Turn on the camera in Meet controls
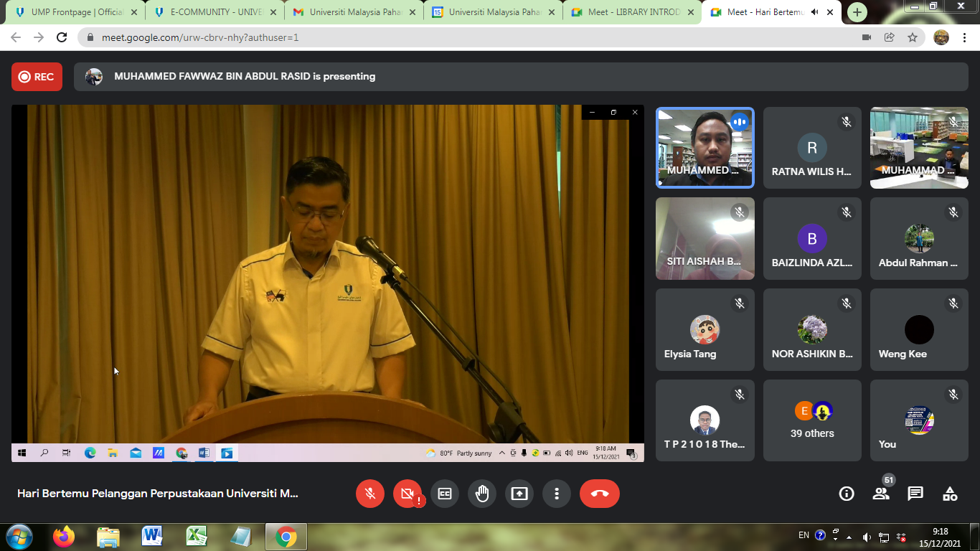The height and width of the screenshot is (551, 980). tap(407, 494)
